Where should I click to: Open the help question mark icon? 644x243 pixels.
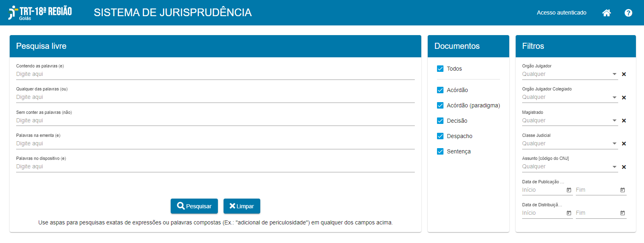628,13
